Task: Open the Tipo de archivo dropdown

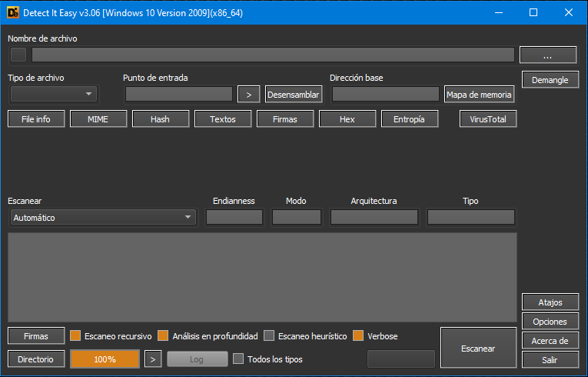Action: [x=54, y=94]
